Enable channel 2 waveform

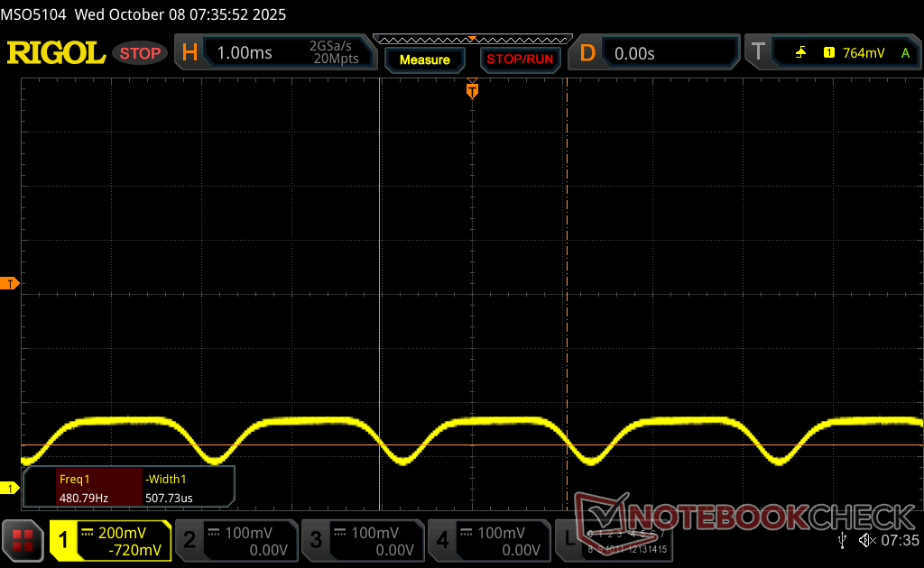point(236,541)
